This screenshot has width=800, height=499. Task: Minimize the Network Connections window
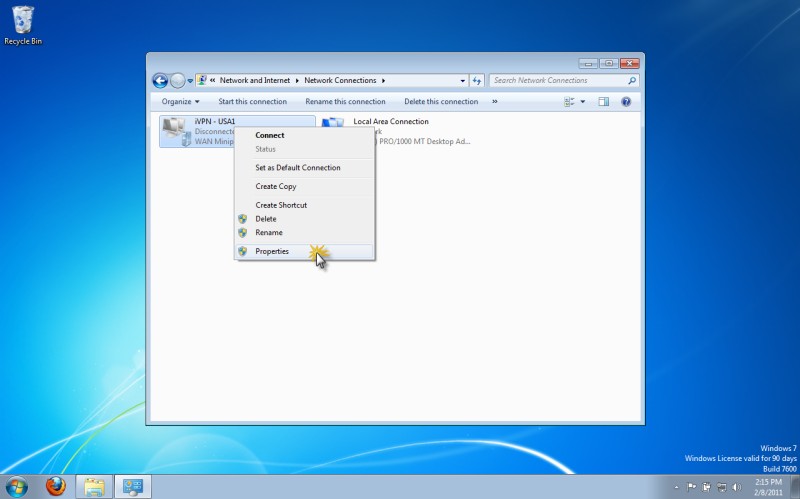click(588, 63)
